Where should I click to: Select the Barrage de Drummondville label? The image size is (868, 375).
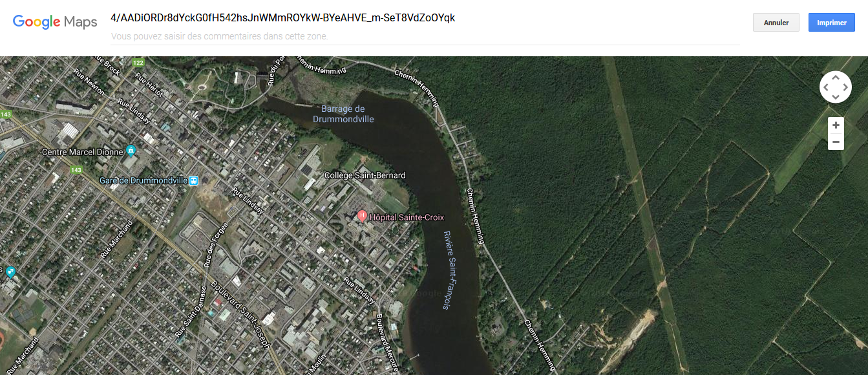click(x=343, y=114)
